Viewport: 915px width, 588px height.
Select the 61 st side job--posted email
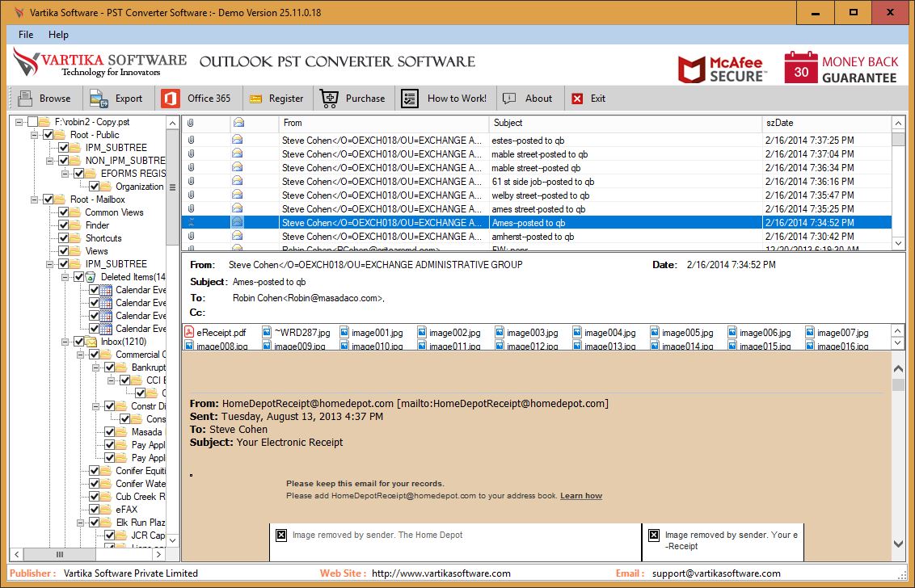point(537,182)
